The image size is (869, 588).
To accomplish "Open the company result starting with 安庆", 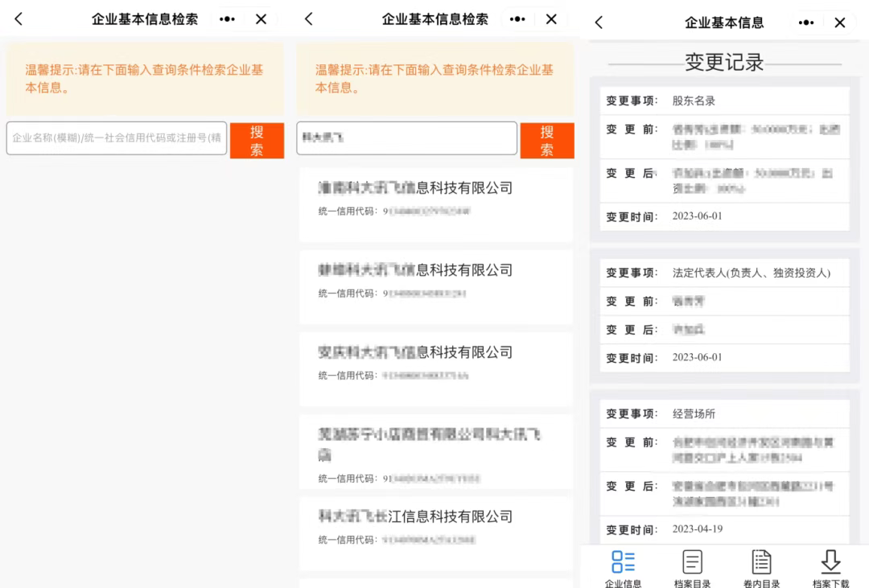I will pos(436,368).
